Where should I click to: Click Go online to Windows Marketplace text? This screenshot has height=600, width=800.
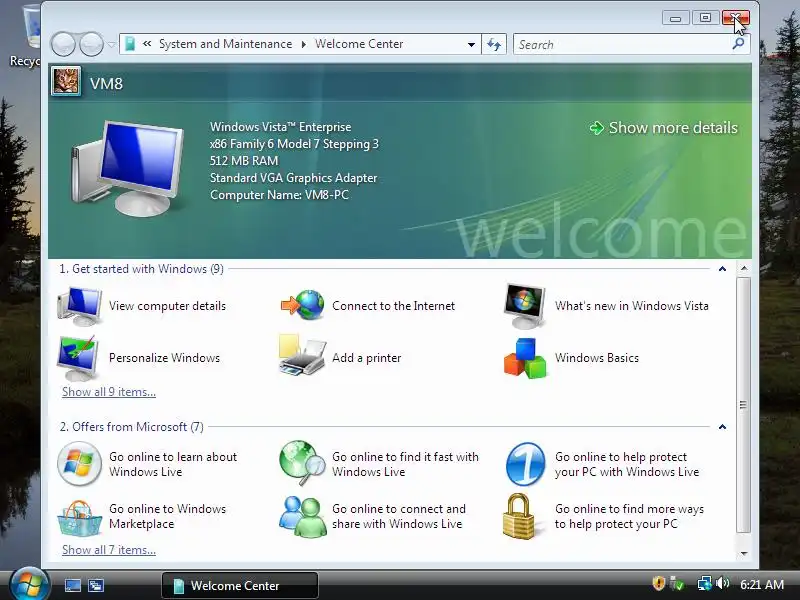[167, 516]
